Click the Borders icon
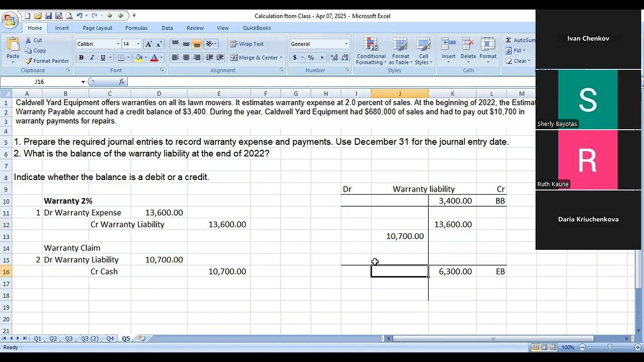 tap(120, 58)
